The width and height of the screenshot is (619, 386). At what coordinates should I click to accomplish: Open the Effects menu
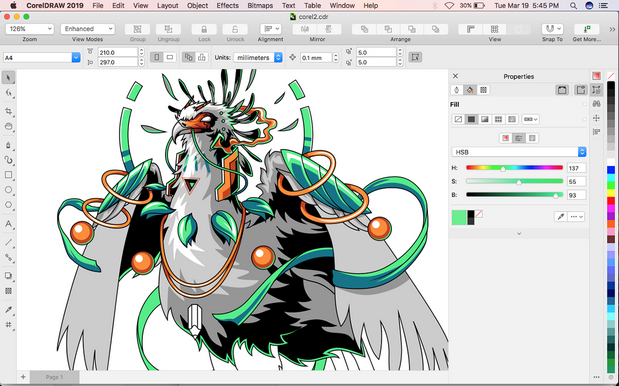227,6
